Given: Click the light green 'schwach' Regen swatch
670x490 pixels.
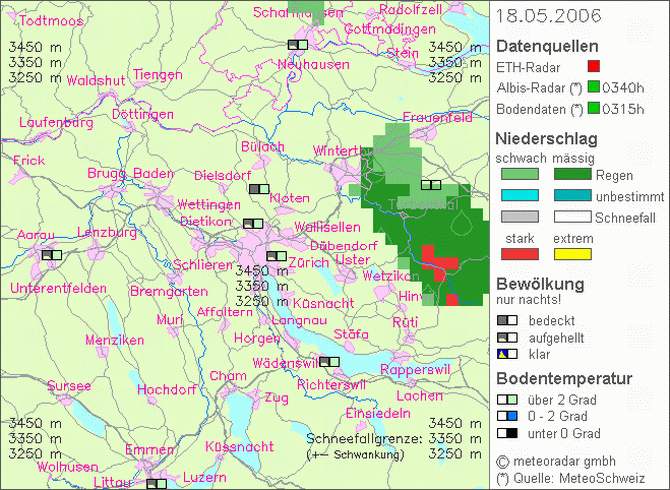Looking at the screenshot, I should point(520,174).
